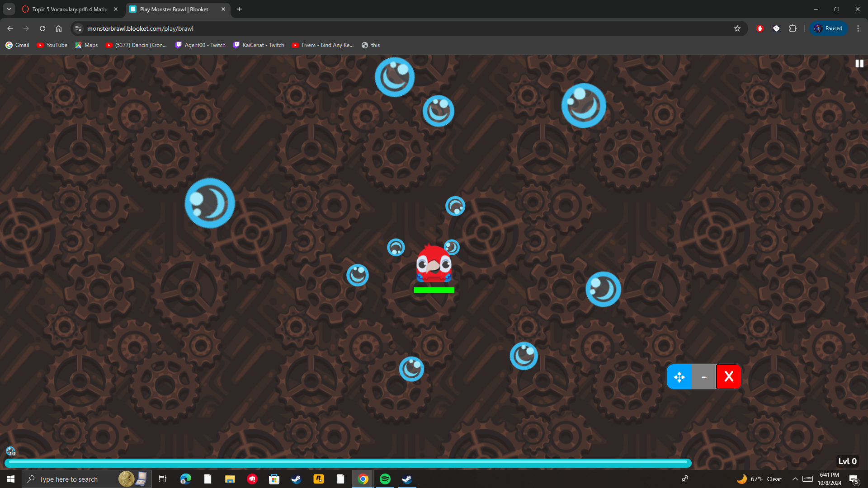Close the overlay with red X button

728,377
